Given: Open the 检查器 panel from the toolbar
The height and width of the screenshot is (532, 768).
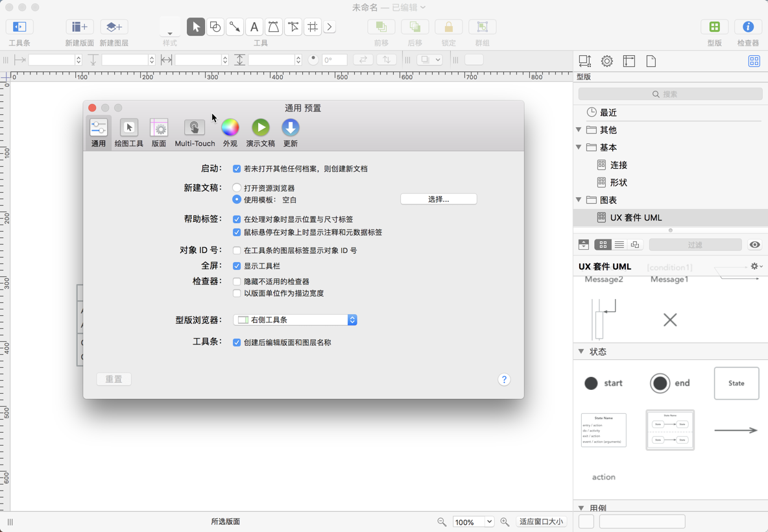Looking at the screenshot, I should [747, 27].
